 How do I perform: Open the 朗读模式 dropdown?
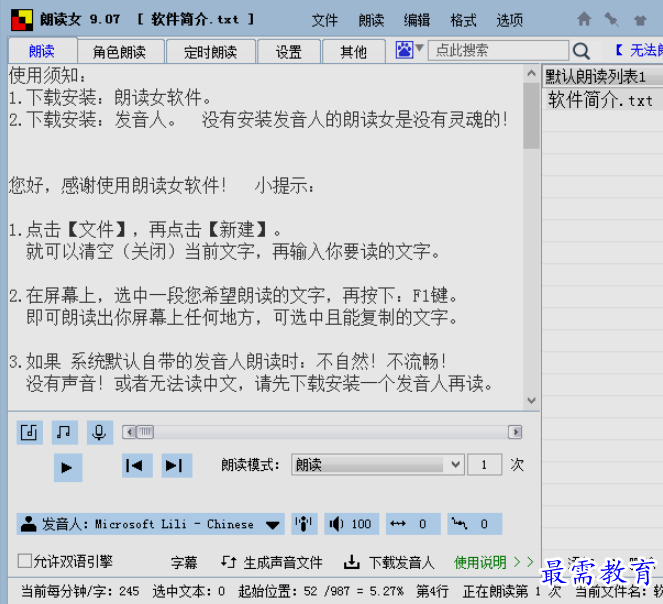point(378,465)
